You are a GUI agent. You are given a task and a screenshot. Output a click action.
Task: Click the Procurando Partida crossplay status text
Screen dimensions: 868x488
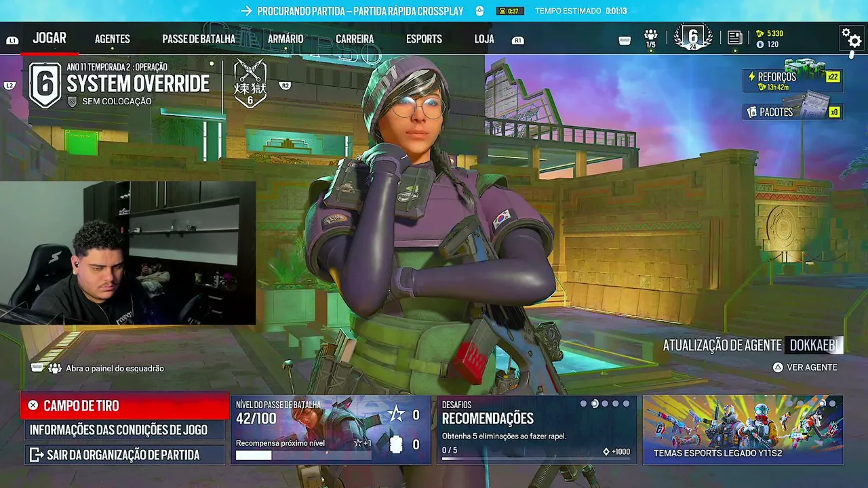tap(360, 11)
